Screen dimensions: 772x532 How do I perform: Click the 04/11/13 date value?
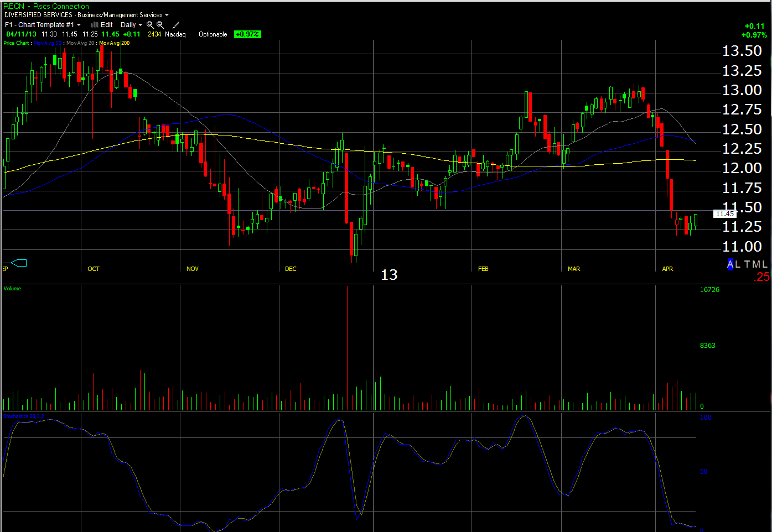21,34
